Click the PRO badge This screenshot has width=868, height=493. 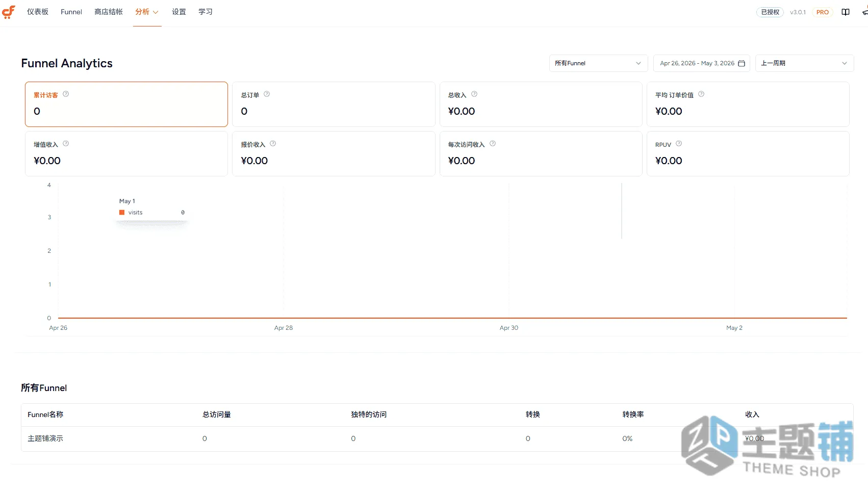click(x=823, y=12)
